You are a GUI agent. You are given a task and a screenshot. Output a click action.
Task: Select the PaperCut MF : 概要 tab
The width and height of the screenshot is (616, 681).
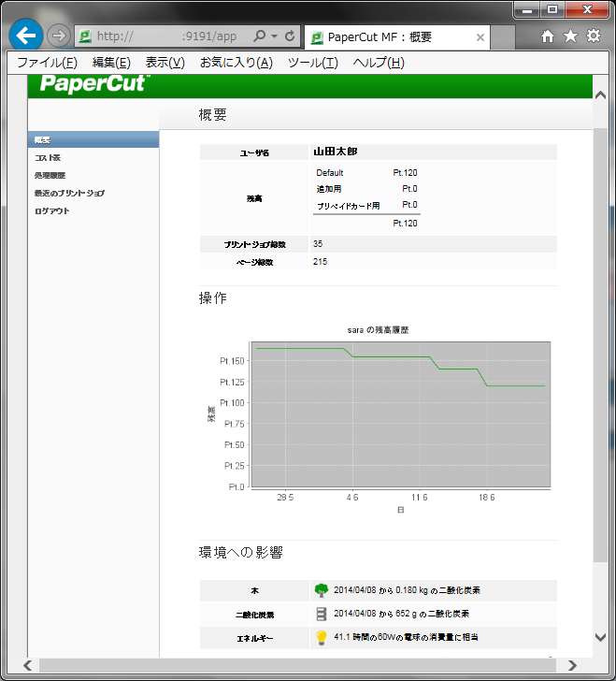[x=397, y=37]
